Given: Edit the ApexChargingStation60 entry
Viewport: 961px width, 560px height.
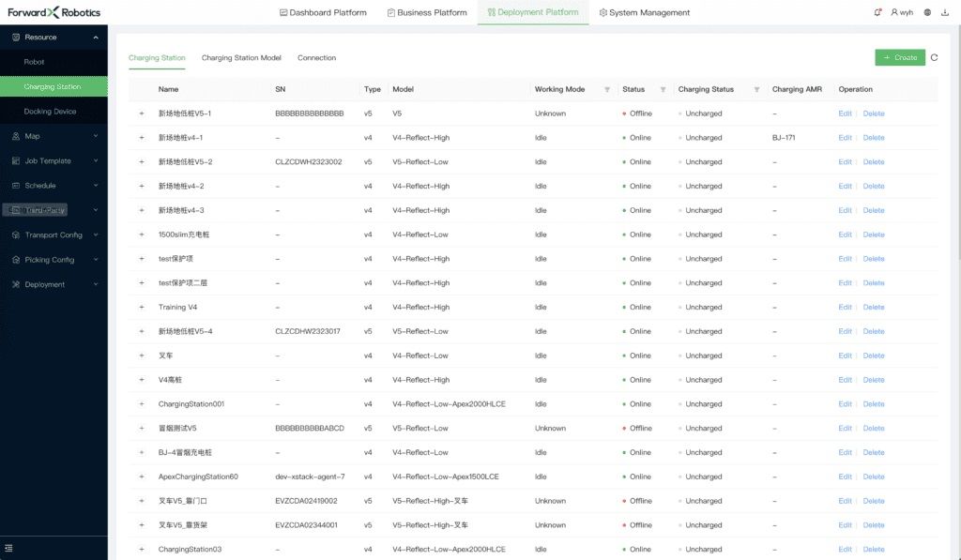Looking at the screenshot, I should [x=845, y=477].
